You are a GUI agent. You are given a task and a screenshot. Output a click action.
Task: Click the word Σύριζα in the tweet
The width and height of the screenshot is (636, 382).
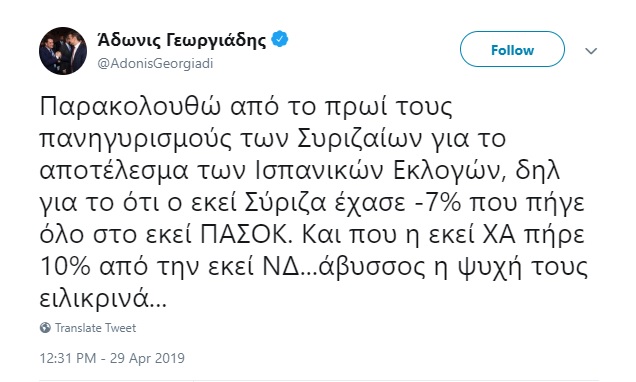coord(286,204)
